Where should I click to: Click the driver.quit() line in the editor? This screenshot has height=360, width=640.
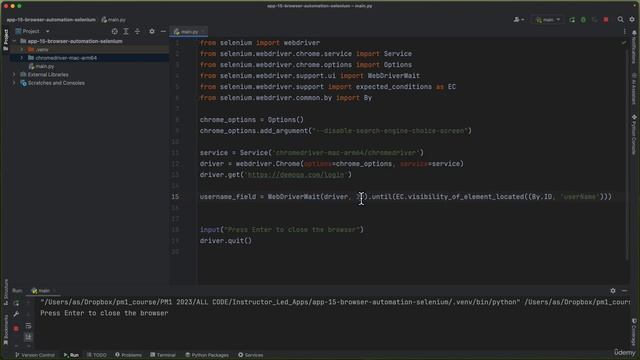[x=226, y=241]
